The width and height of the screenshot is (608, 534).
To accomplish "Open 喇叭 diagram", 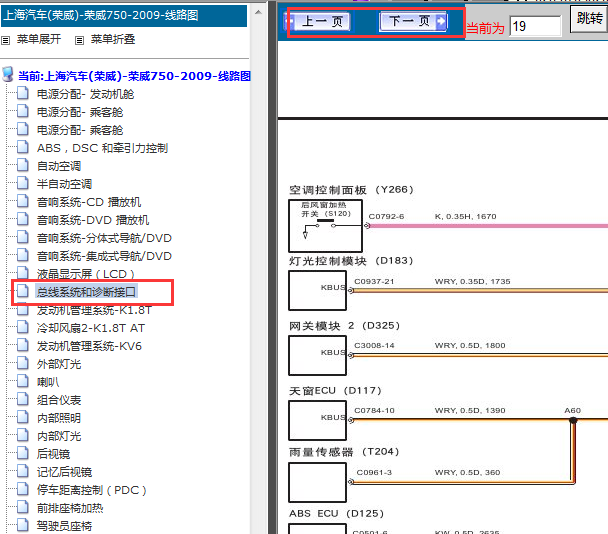I will point(48,382).
